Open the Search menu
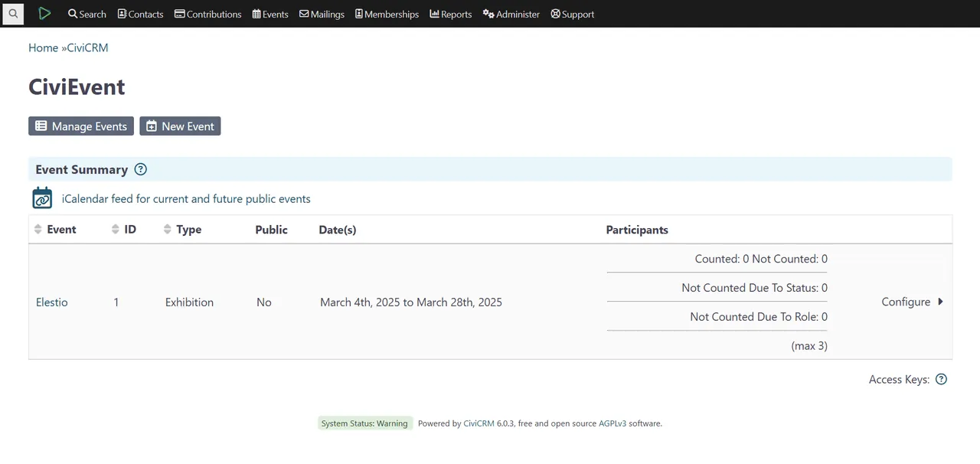This screenshot has width=980, height=464. click(87, 14)
